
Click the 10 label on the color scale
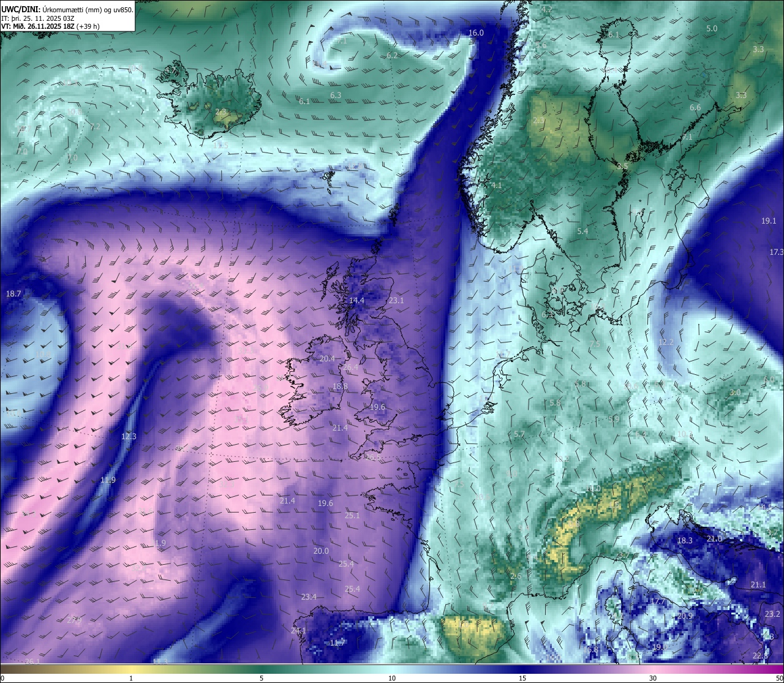coord(392,678)
